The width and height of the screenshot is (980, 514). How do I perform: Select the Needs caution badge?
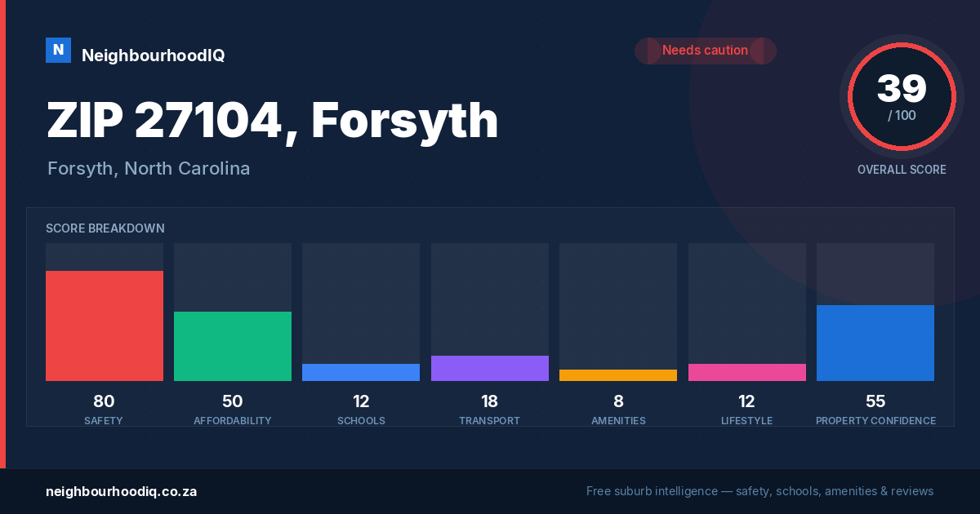[x=706, y=51]
